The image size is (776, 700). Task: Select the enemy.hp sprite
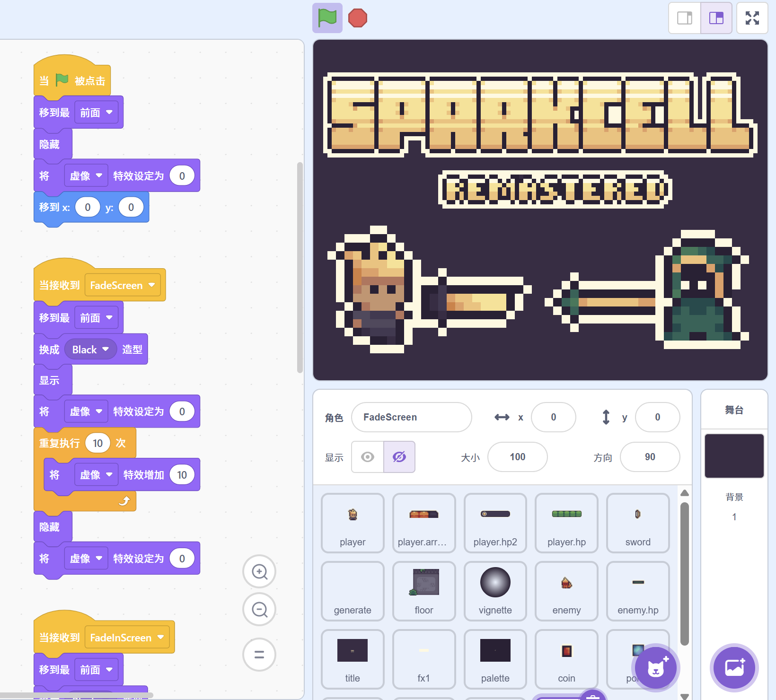[638, 591]
